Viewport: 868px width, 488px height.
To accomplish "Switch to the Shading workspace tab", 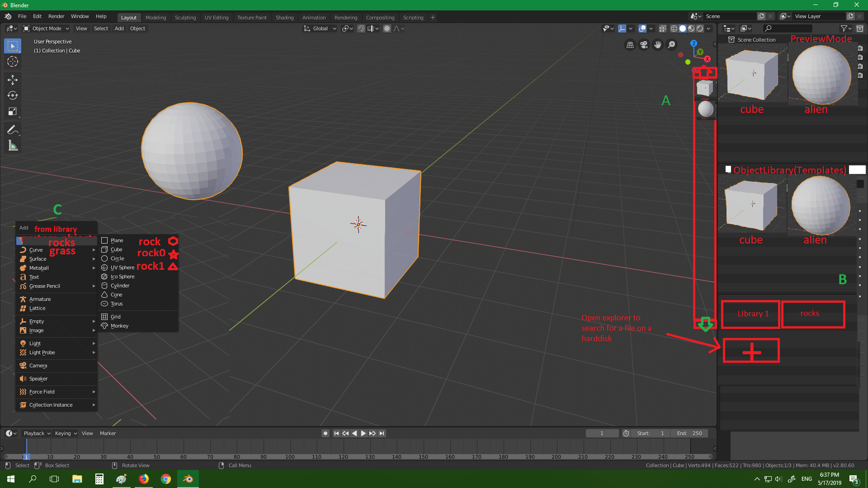I will [284, 18].
